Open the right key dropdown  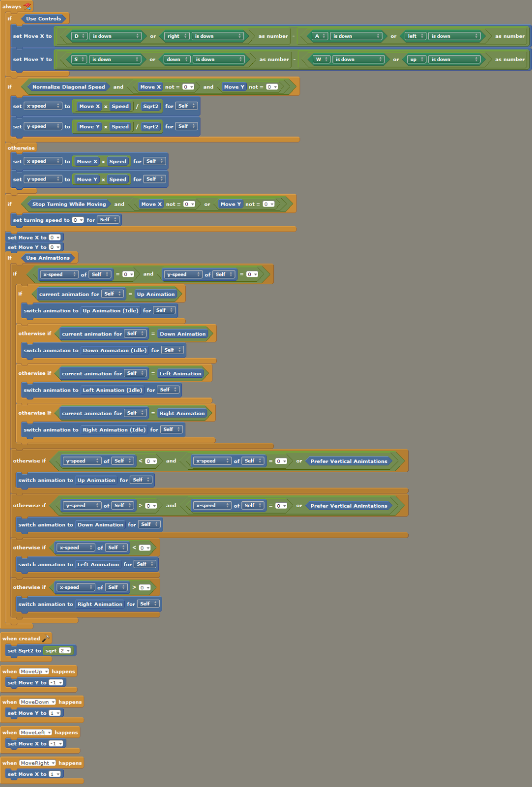177,36
